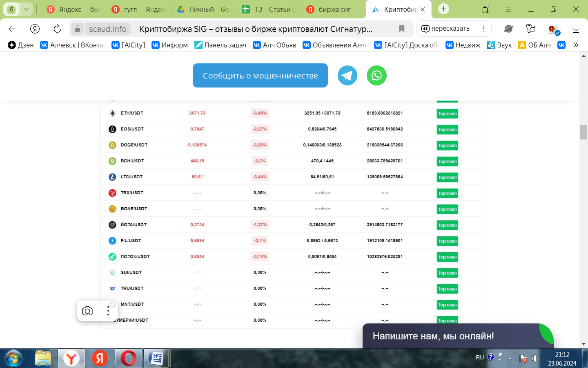Screen dimensions: 588x368
Task: Open browser downloads icon
Action: coord(576,29)
